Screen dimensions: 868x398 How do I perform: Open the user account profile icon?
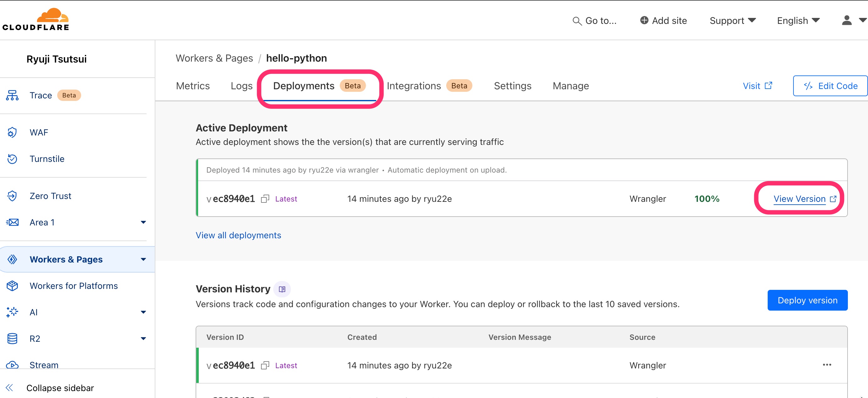coord(846,20)
